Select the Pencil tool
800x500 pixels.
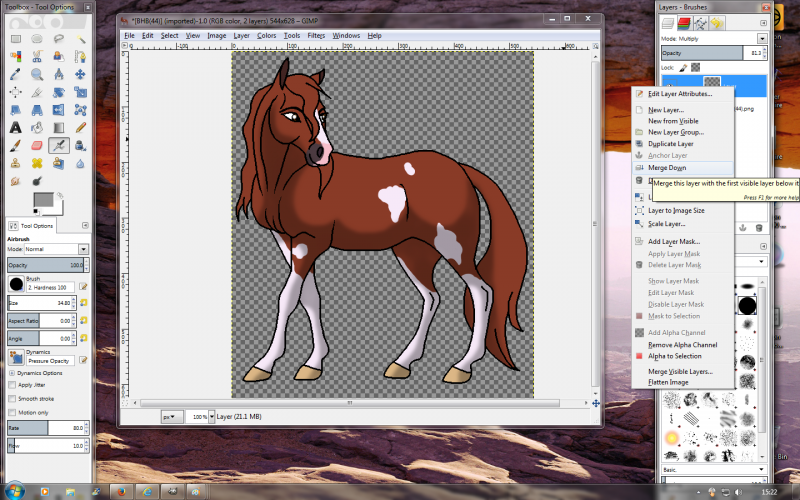point(80,128)
